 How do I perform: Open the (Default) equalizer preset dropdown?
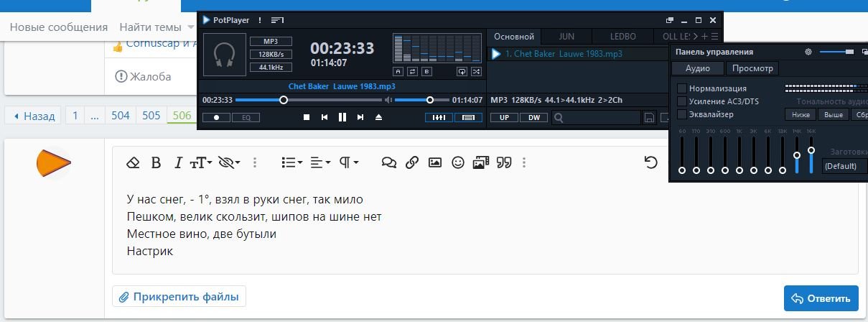(845, 166)
